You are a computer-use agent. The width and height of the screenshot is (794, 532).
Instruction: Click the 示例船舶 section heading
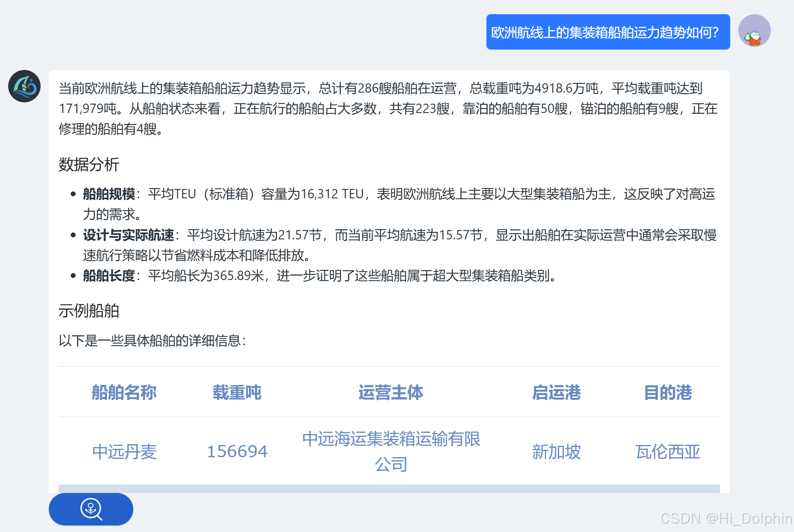(x=89, y=311)
